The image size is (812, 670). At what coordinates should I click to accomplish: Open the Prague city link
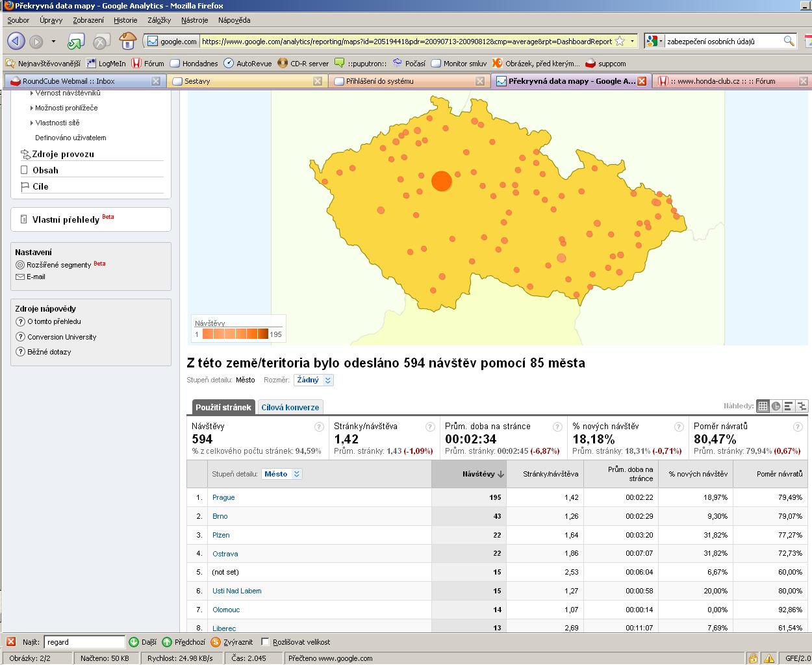point(223,497)
